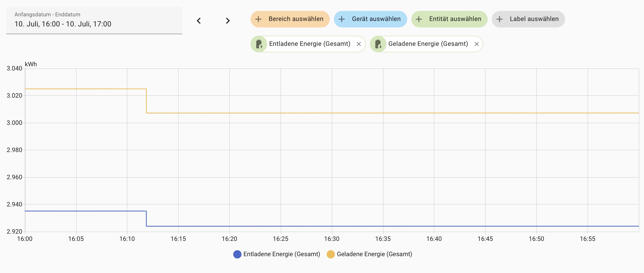This screenshot has width=644, height=273.
Task: Go to previous time period arrow
Action: tap(199, 21)
